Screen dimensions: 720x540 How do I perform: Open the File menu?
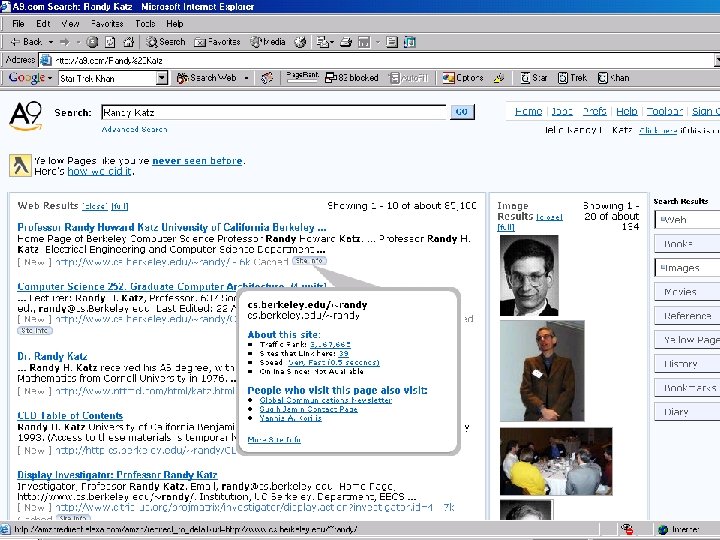coord(18,23)
